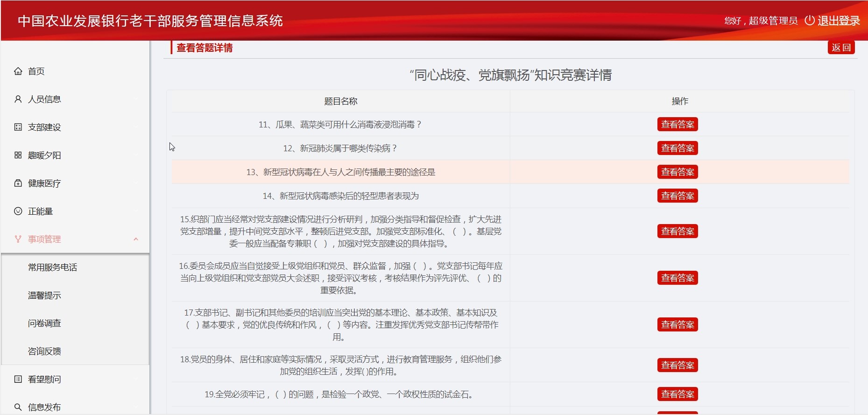
Task: Click the medical kit icon beside 健康医疗
Action: (18, 183)
